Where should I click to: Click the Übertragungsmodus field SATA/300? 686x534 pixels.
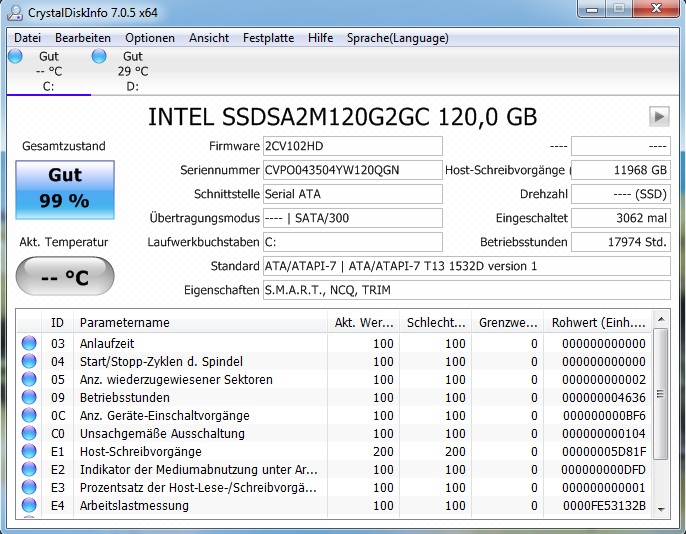[353, 218]
